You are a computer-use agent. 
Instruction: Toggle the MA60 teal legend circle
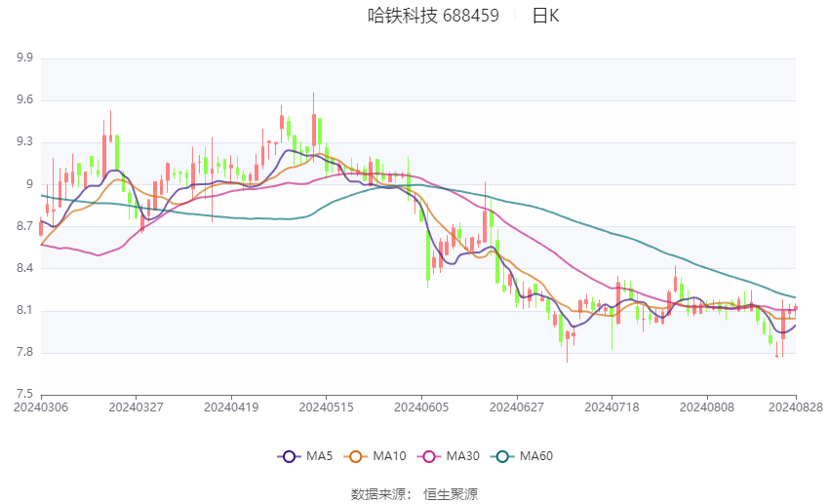(x=502, y=456)
